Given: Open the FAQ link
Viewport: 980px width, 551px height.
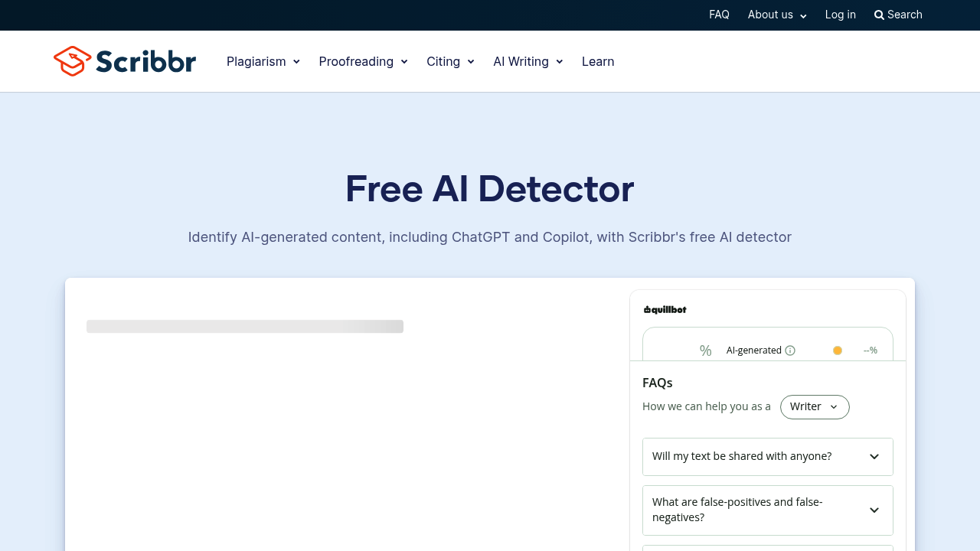Looking at the screenshot, I should click(719, 15).
